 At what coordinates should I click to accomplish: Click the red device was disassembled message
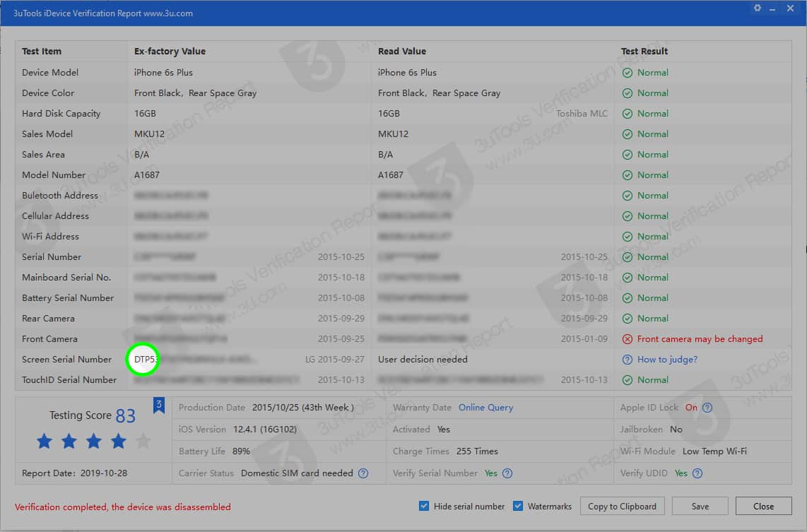[122, 507]
